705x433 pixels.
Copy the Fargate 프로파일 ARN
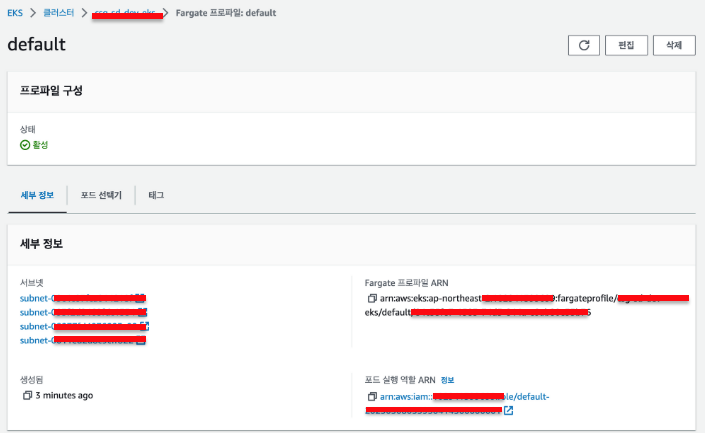[x=372, y=298]
